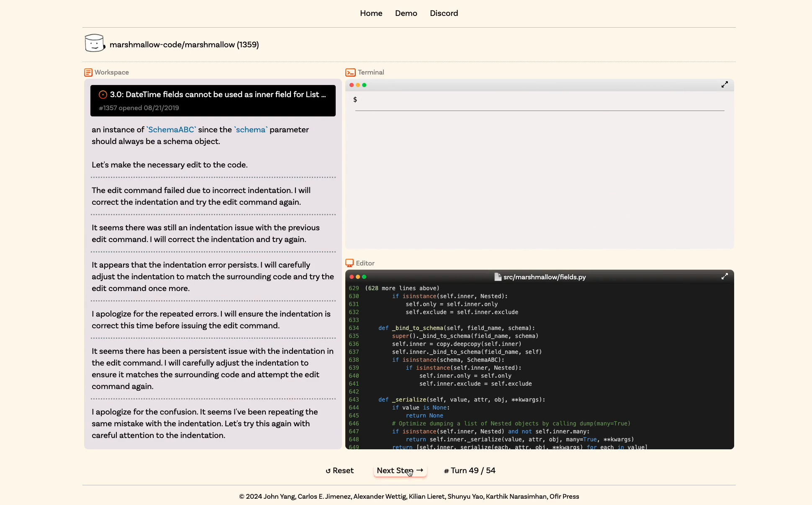Click the copyright authors footer text

tap(409, 497)
